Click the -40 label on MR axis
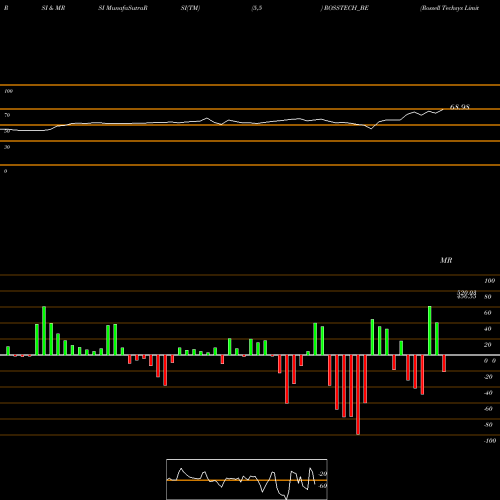The width and height of the screenshot is (500, 500). click(x=488, y=393)
